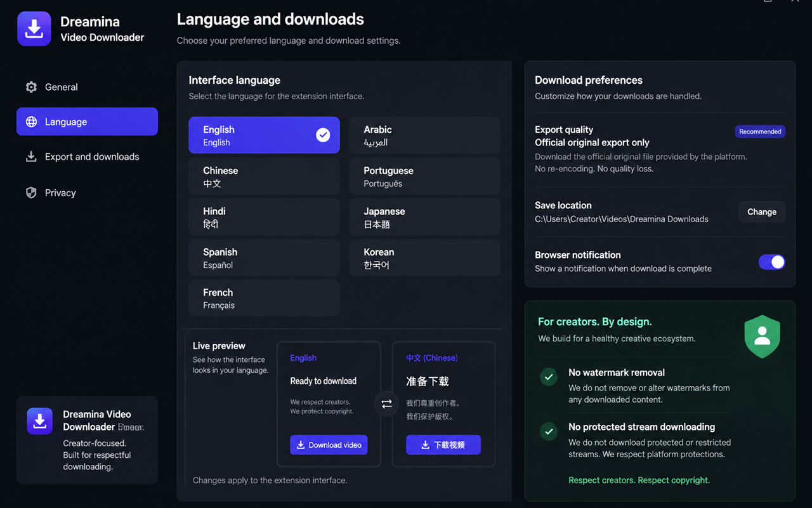Pick Japanese as interface language

coord(424,217)
